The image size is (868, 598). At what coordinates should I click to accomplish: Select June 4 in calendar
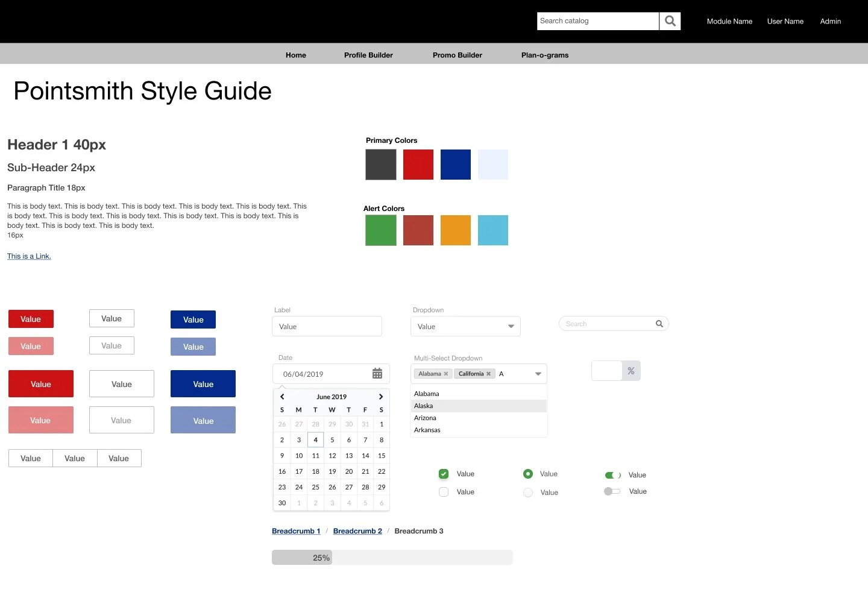315,440
